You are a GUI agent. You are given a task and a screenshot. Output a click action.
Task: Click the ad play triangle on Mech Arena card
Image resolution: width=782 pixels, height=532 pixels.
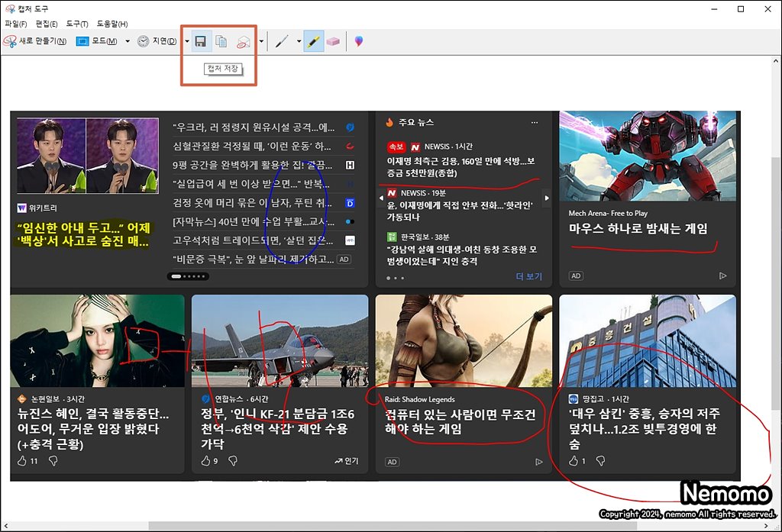click(x=722, y=276)
